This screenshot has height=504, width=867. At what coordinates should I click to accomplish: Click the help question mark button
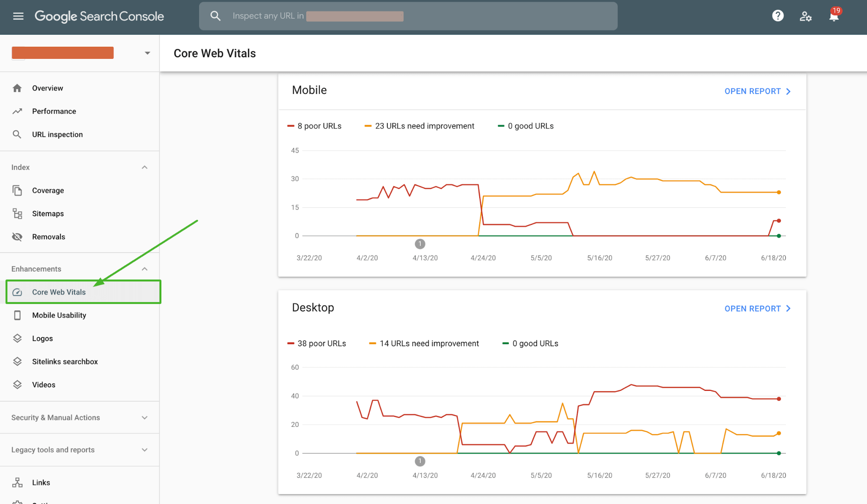click(779, 16)
